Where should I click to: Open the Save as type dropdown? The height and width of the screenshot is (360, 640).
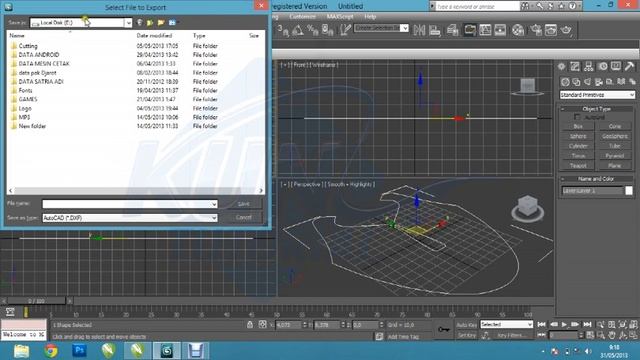[x=214, y=218]
